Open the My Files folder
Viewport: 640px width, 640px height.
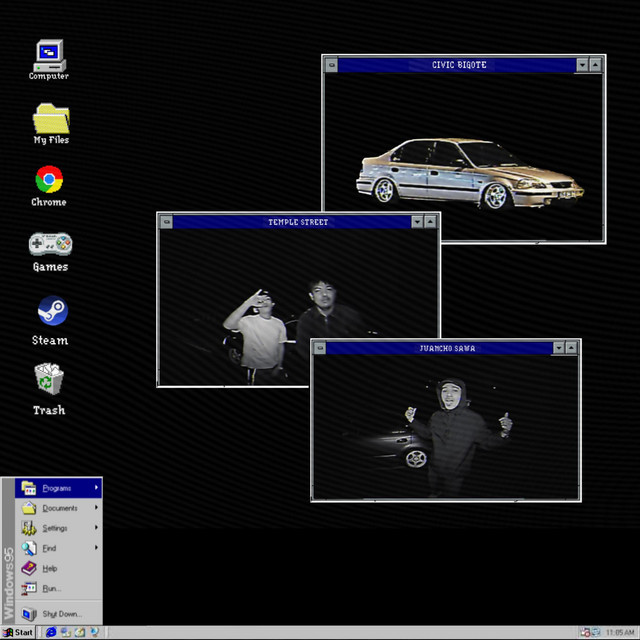[x=50, y=118]
